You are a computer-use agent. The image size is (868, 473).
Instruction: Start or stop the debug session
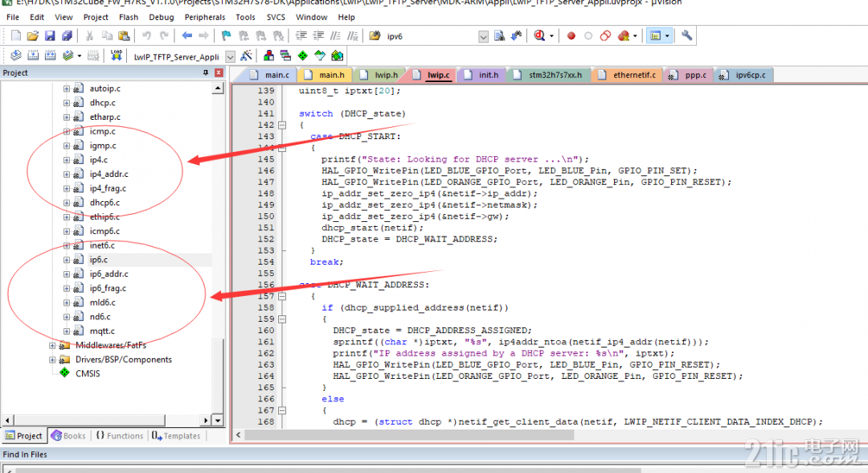pyautogui.click(x=540, y=36)
